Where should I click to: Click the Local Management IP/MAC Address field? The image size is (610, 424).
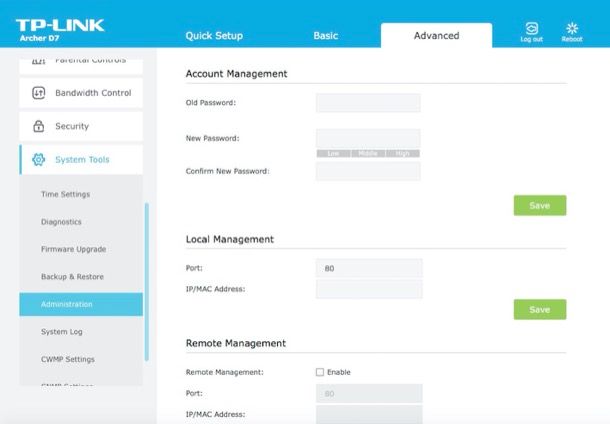[x=369, y=289]
